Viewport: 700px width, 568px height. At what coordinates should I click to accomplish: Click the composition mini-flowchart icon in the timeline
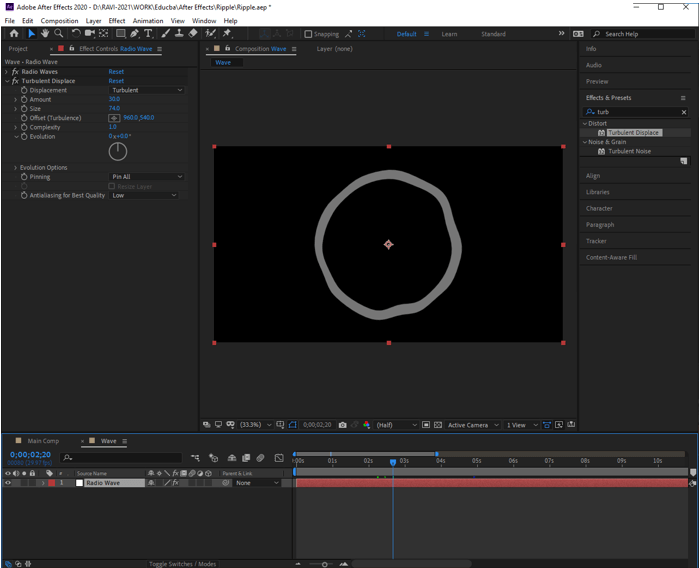[195, 458]
